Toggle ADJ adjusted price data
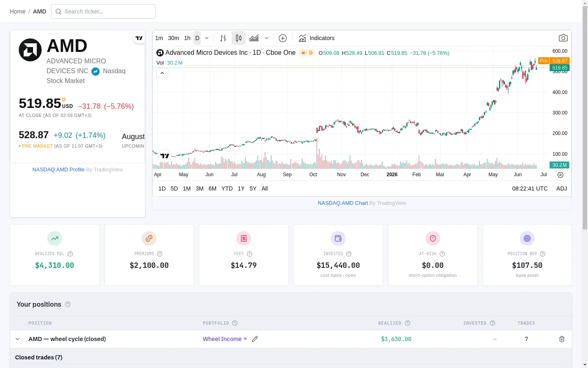The image size is (588, 368). (x=562, y=188)
